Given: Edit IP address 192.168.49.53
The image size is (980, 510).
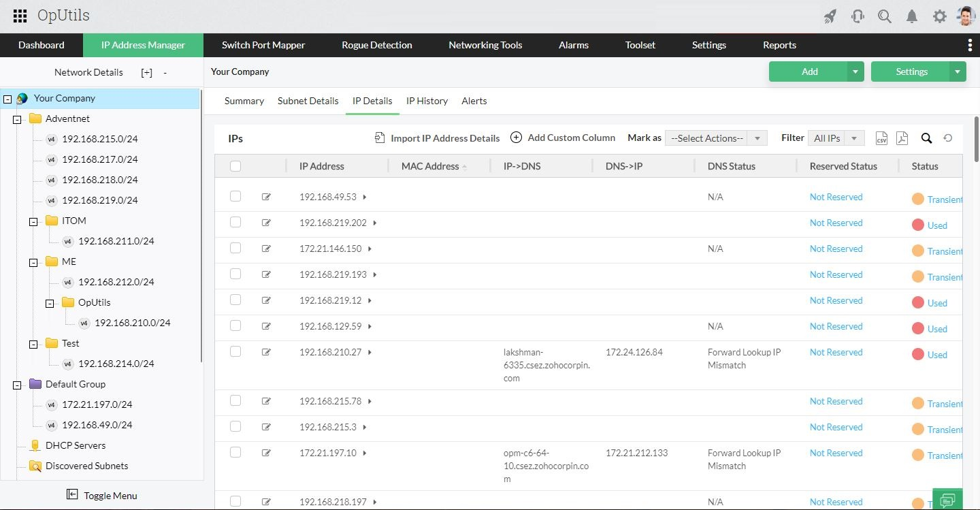Looking at the screenshot, I should click(x=266, y=196).
